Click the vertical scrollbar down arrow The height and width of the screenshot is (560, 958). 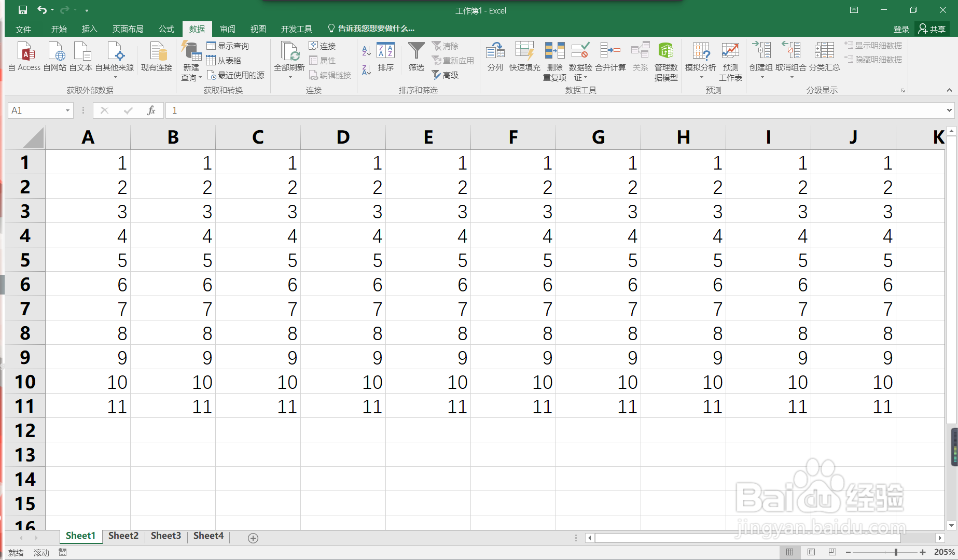click(x=951, y=525)
